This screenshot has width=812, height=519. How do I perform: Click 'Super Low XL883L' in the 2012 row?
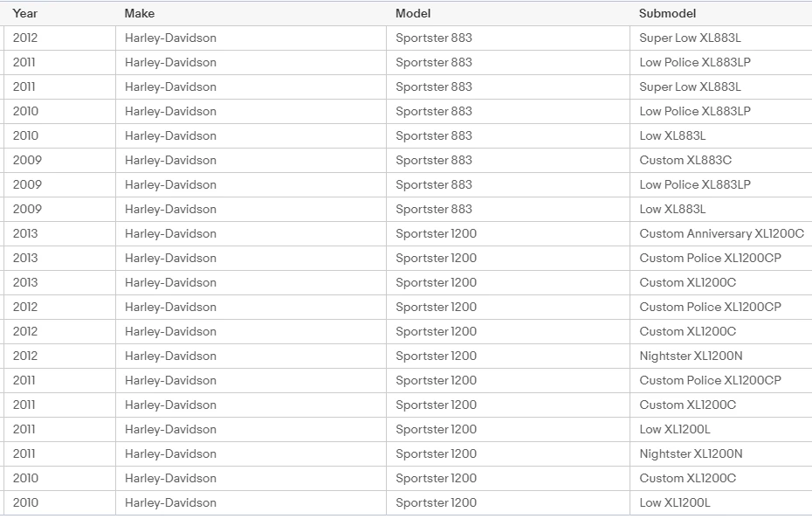[690, 38]
